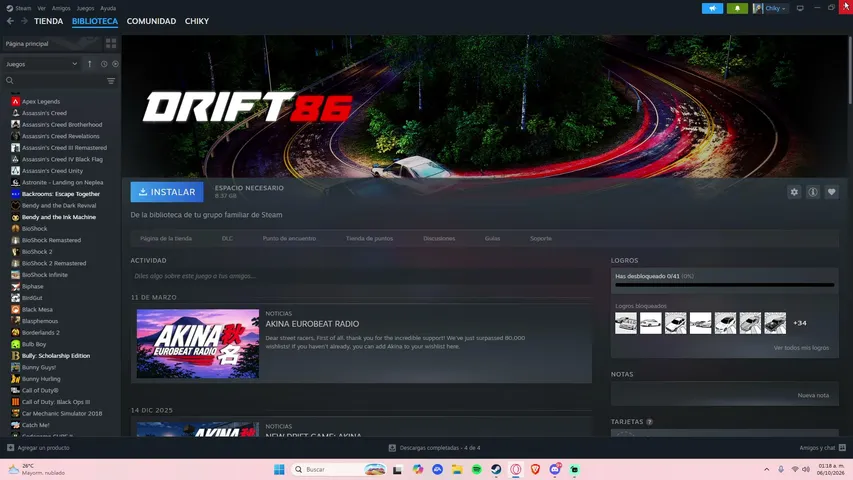Toggle the recent activity clock sort
Image resolution: width=853 pixels, height=480 pixels.
tap(104, 64)
